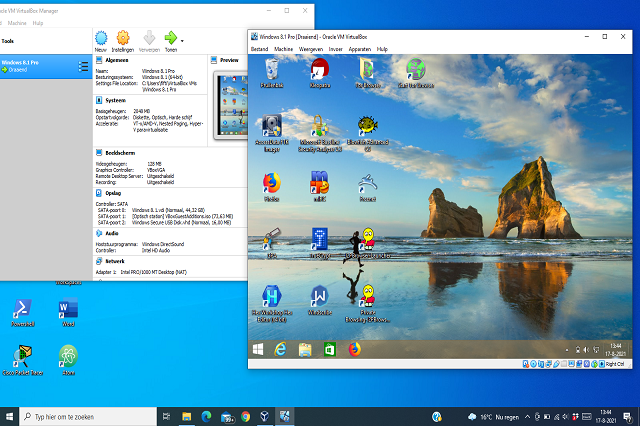Click the VM preview thumbnail
The height and width of the screenshot is (426, 640).
coord(232,105)
